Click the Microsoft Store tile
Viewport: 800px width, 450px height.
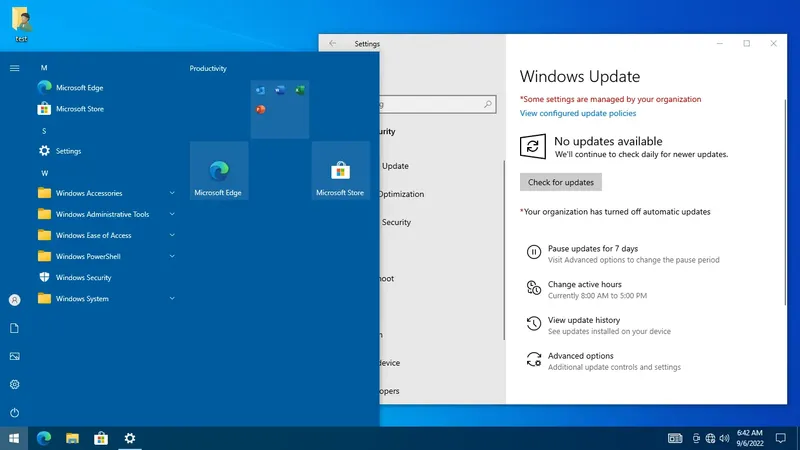point(340,171)
